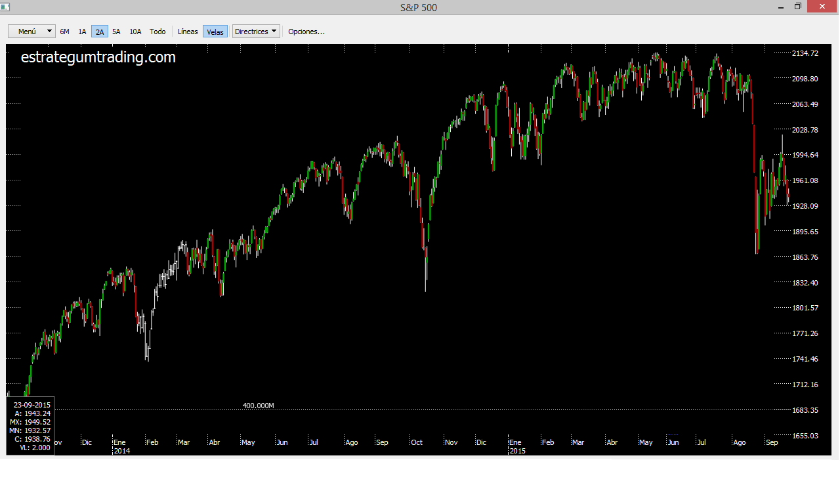Click the 1655.03 price axis label
The image size is (840, 504).
tap(806, 436)
